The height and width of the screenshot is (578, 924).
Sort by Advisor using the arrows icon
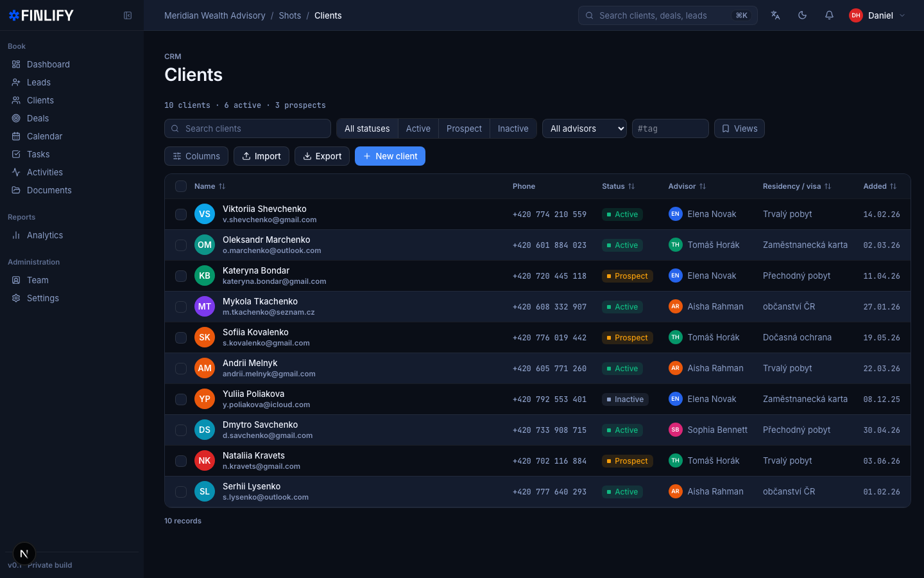point(703,186)
